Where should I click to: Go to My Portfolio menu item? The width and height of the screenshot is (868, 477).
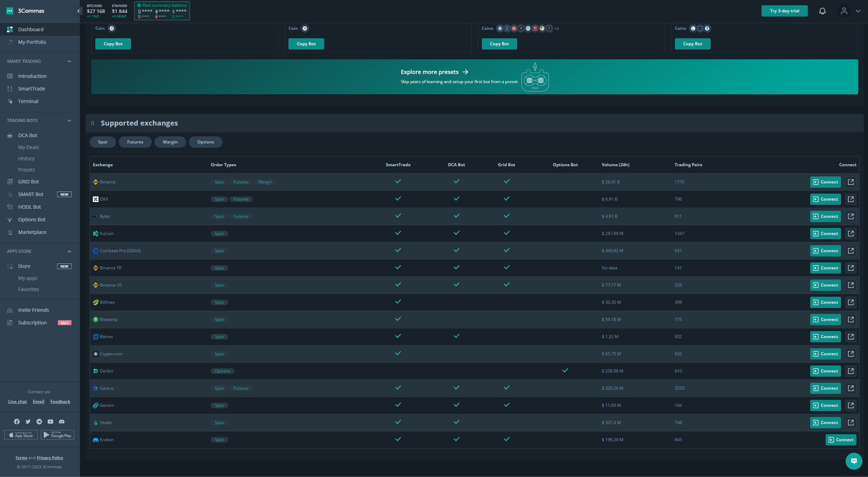[32, 42]
